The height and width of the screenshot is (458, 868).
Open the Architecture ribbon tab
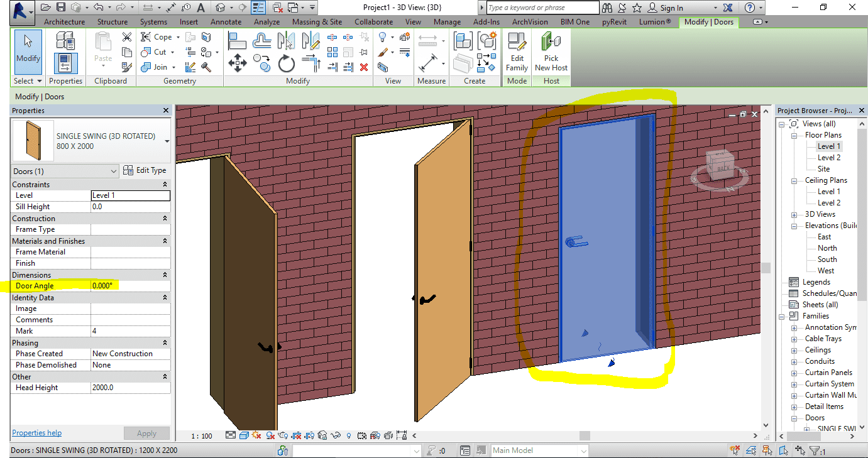pos(64,21)
